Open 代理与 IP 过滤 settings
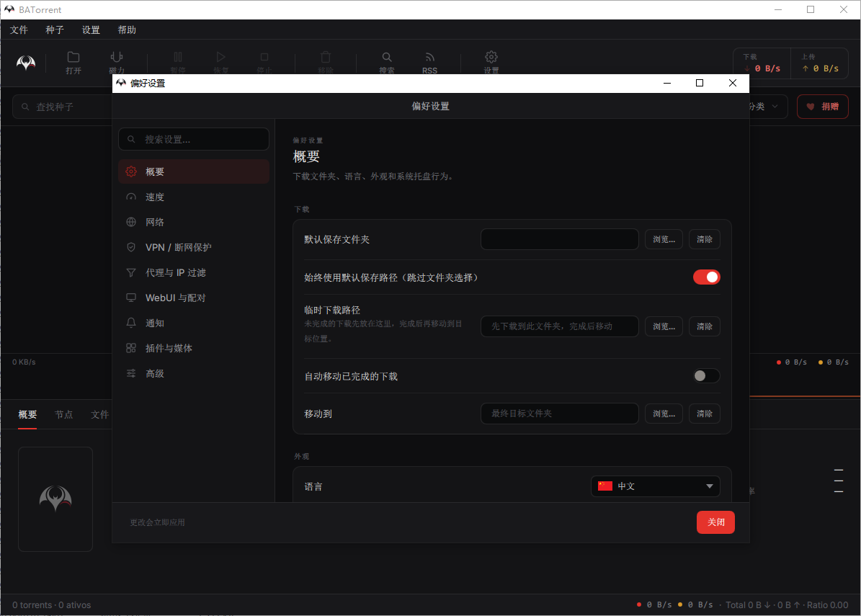Image resolution: width=861 pixels, height=616 pixels. pyautogui.click(x=193, y=273)
